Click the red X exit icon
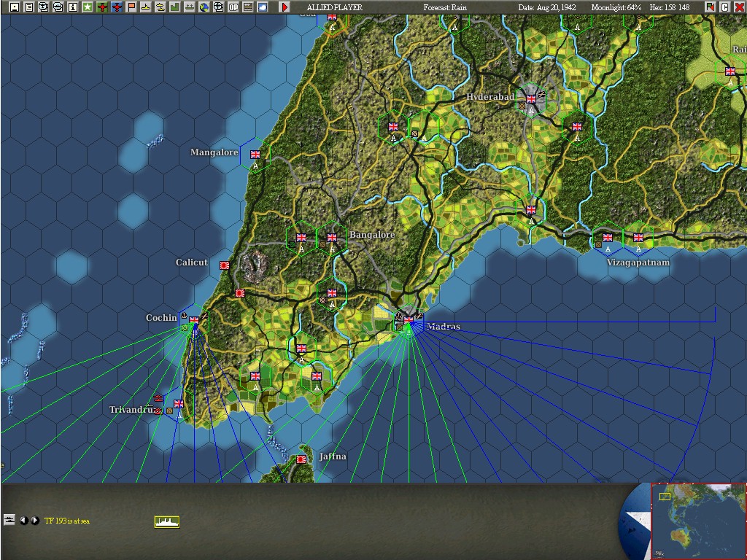The width and height of the screenshot is (747, 560). pos(739,7)
